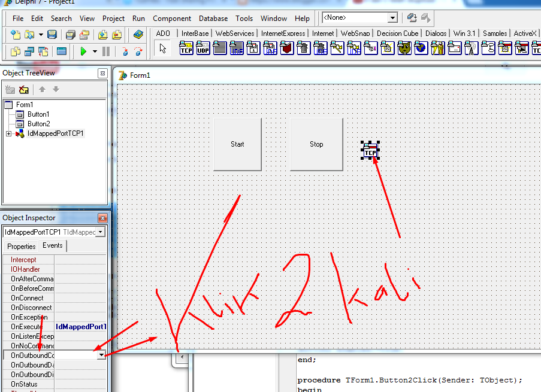Click the Step Over debug icon
Viewport: 541px width, 392px height.
point(138,51)
